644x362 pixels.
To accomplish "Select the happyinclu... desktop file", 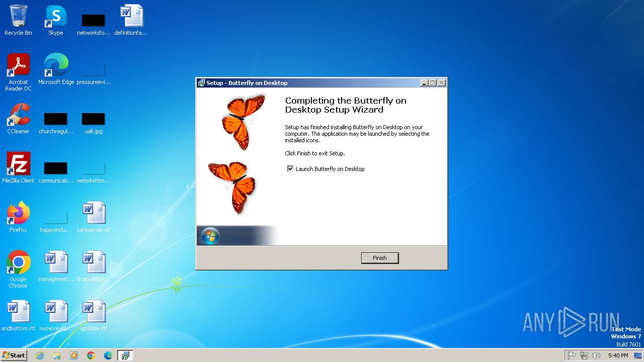I will tap(56, 221).
